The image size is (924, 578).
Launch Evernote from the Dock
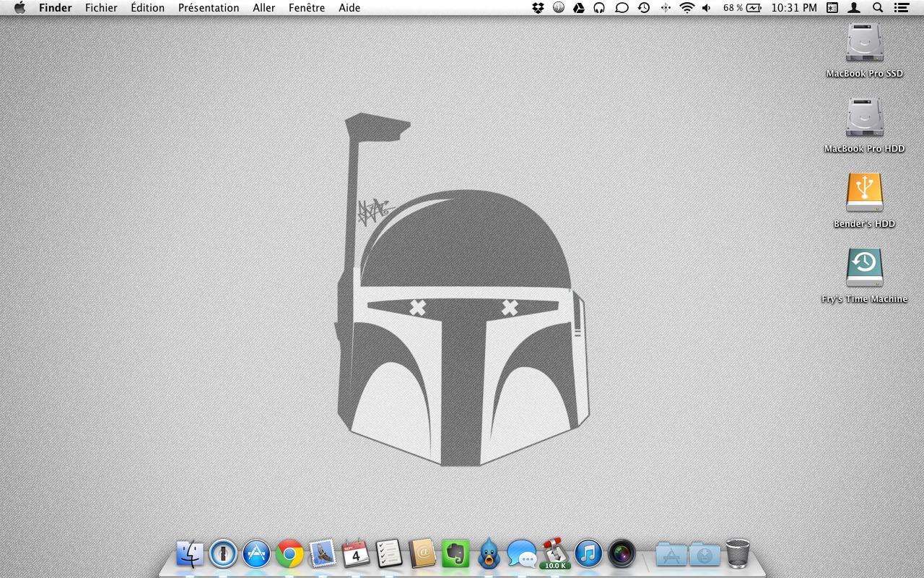tap(456, 554)
